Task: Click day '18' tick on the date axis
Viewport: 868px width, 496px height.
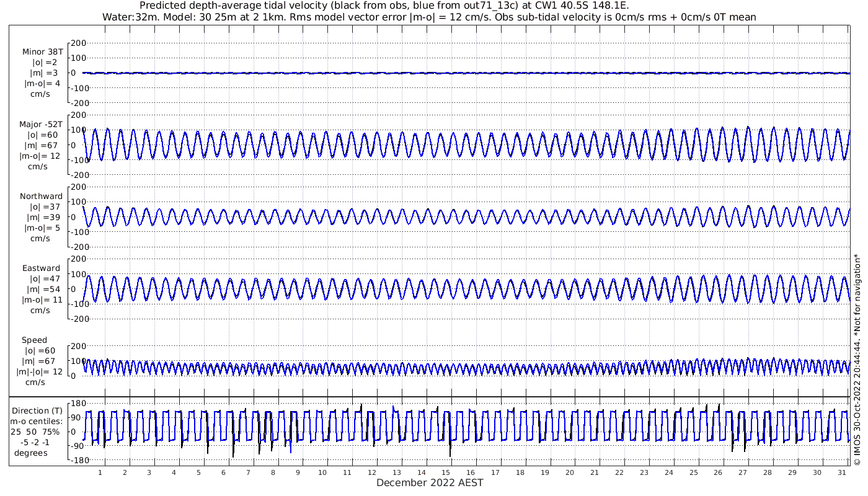Action: (520, 472)
